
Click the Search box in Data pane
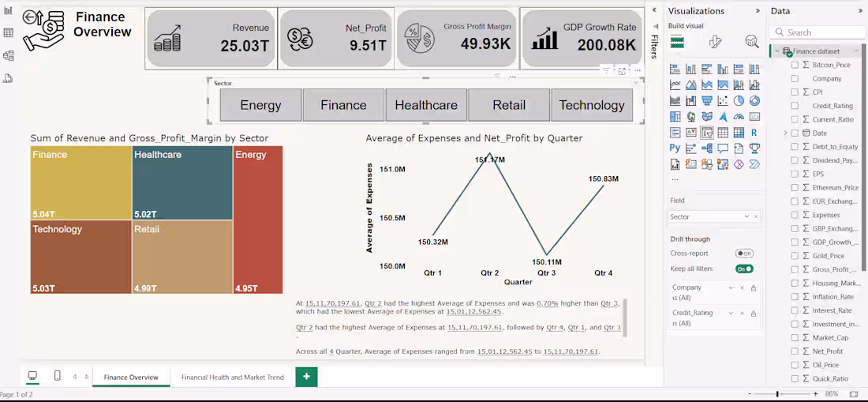[x=817, y=32]
